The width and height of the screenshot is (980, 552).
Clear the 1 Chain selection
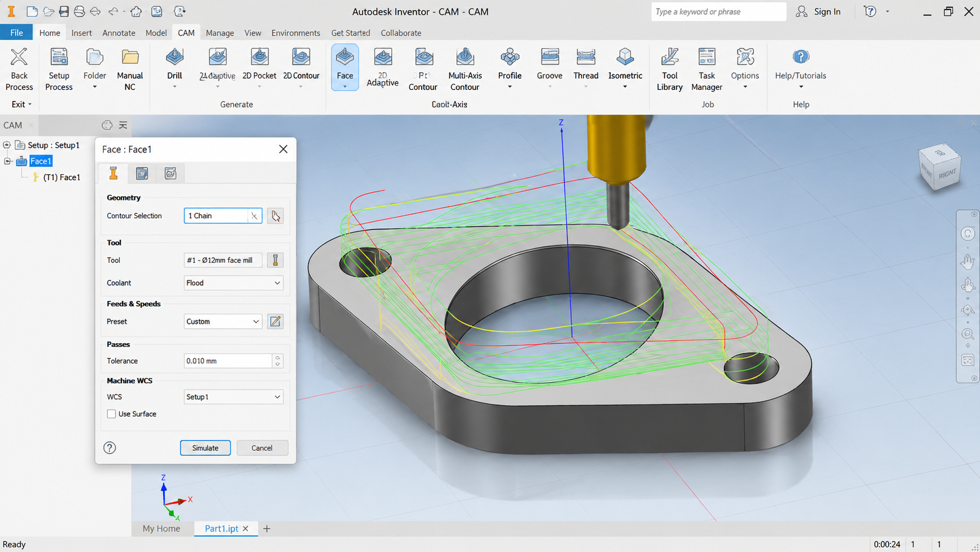pyautogui.click(x=254, y=216)
